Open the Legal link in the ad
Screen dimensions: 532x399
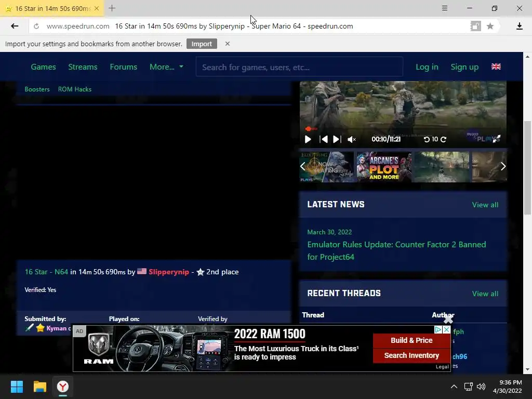tap(442, 367)
